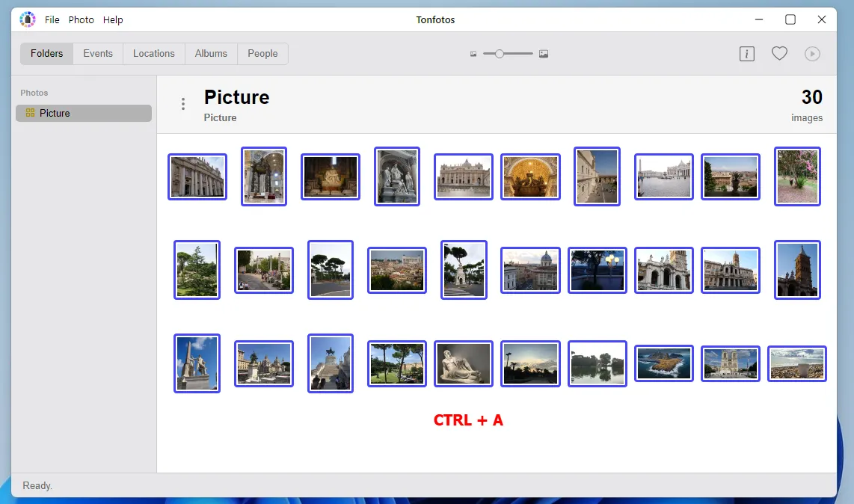Viewport: 854px width, 504px height.
Task: Select the pink flowers thumbnail in the first row
Action: pyautogui.click(x=797, y=176)
